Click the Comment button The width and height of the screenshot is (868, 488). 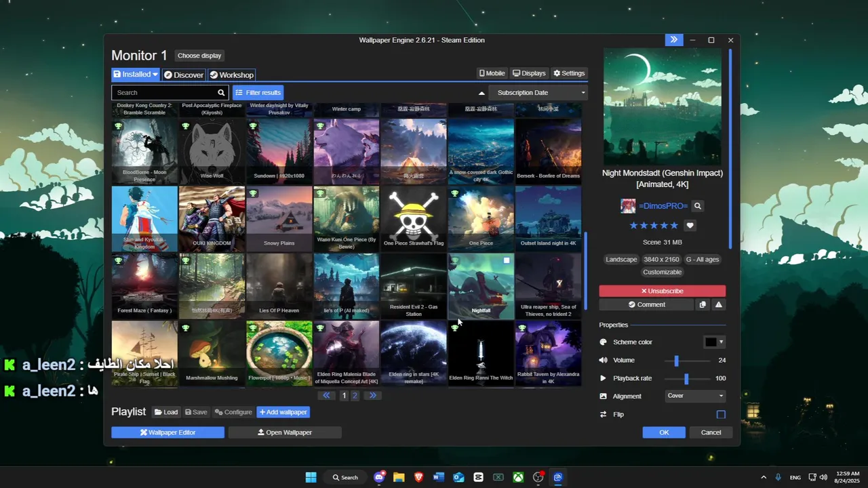[x=646, y=305]
